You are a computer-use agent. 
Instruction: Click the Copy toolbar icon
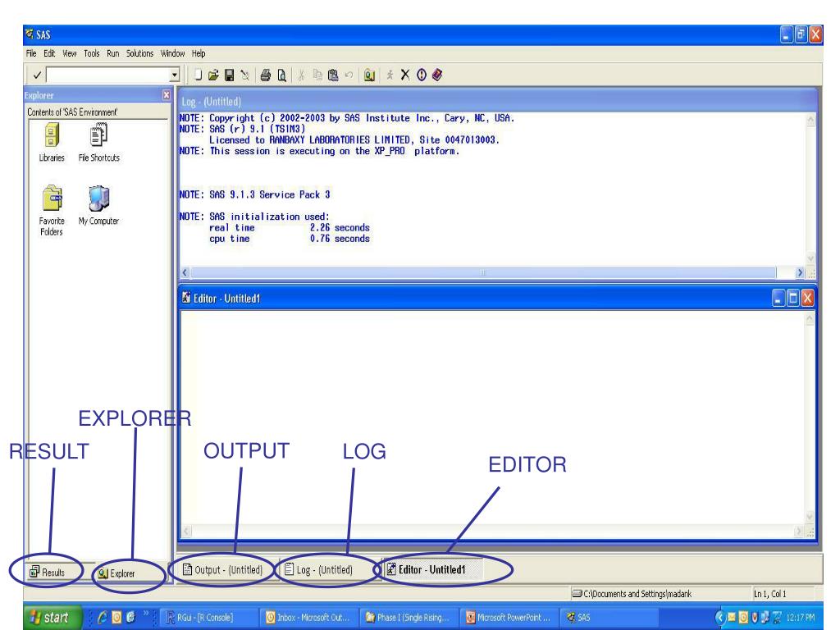click(x=317, y=75)
